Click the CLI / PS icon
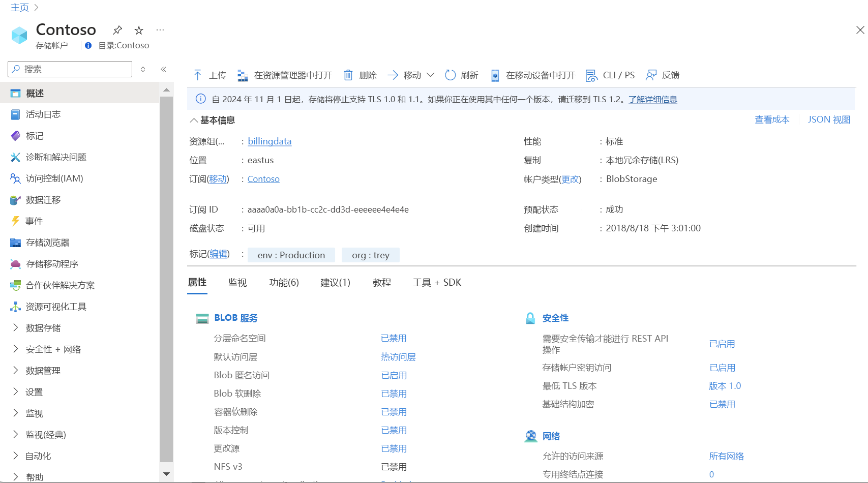The height and width of the screenshot is (483, 868). tap(591, 75)
